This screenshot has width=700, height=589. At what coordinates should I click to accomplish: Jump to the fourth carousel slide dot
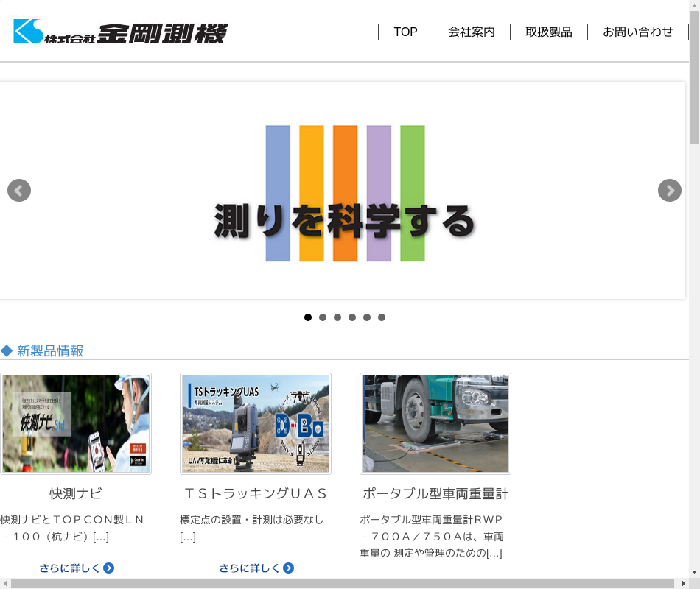point(352,317)
